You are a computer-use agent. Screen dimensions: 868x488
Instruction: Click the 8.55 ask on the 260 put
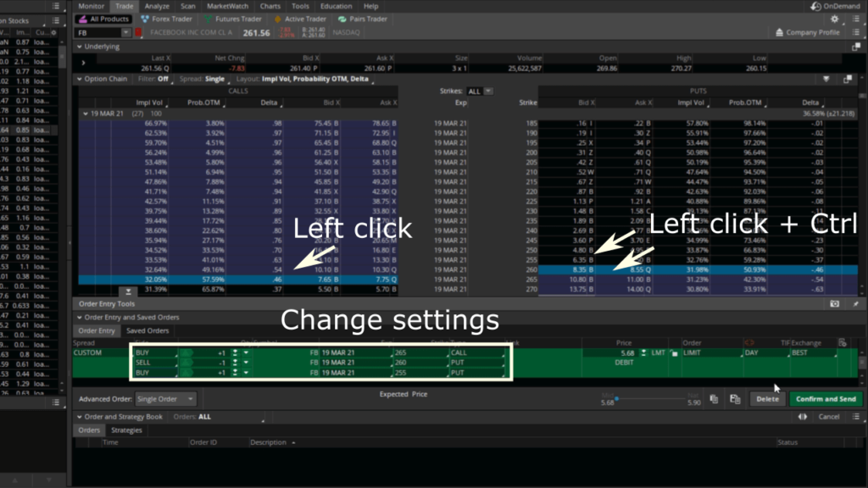637,270
